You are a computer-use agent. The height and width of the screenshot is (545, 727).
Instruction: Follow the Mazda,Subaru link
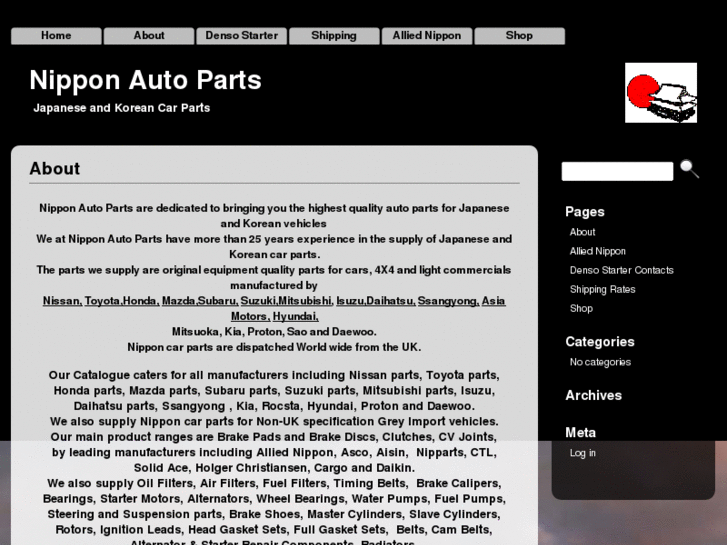pos(200,301)
